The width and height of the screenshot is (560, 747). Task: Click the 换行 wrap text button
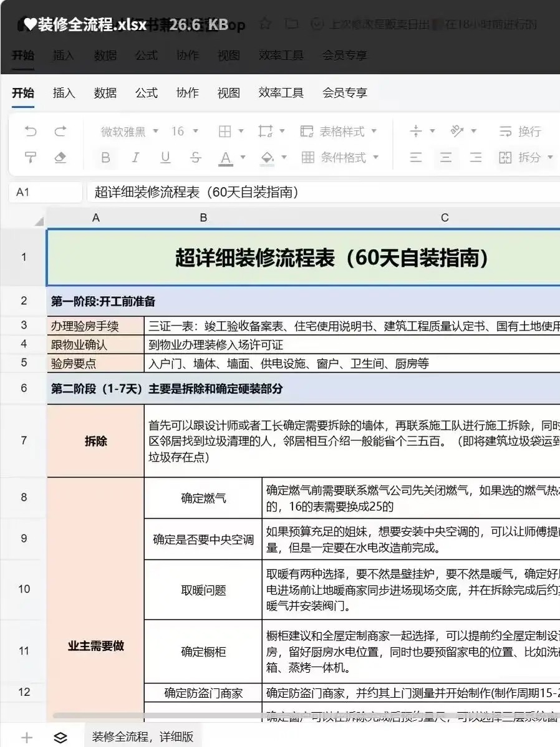[x=520, y=131]
